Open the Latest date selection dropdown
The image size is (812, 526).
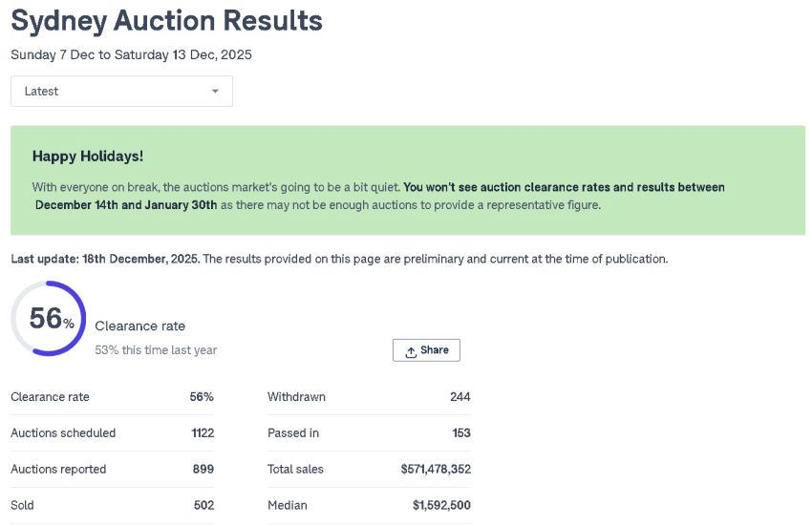tap(121, 92)
